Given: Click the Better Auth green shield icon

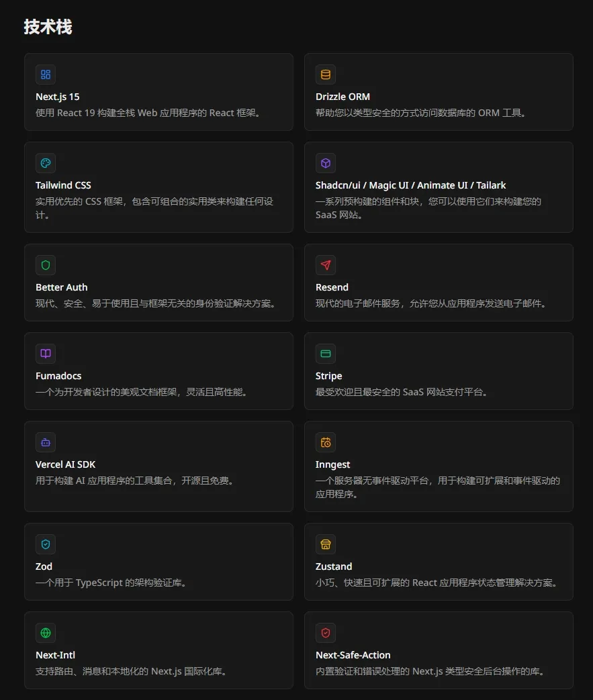Looking at the screenshot, I should [x=46, y=265].
